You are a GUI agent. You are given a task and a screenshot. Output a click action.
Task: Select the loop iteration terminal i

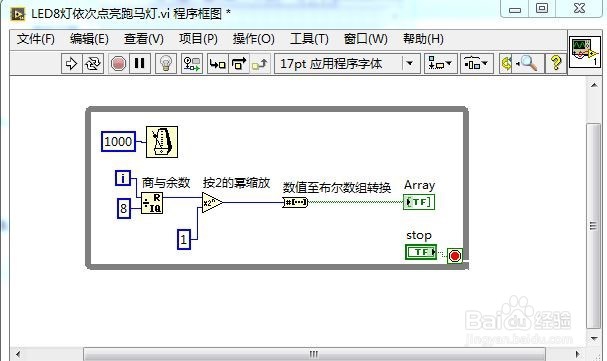click(x=123, y=178)
